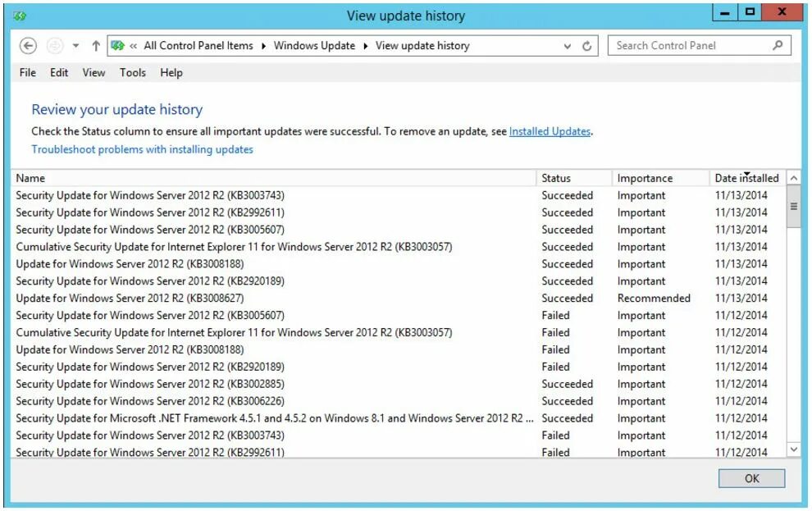This screenshot has width=812, height=511.
Task: Select failed KB3003743 update dated 11/12/2014
Action: pyautogui.click(x=398, y=435)
